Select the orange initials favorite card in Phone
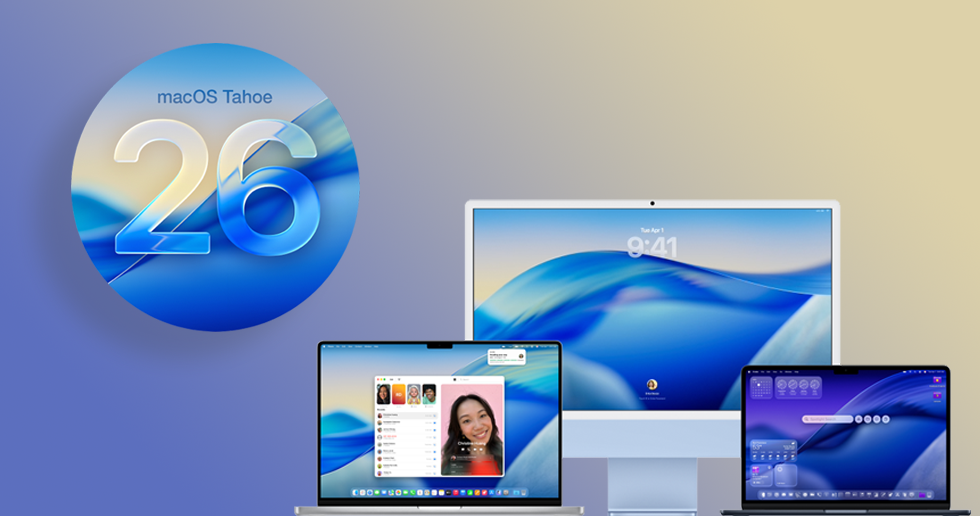 (399, 394)
